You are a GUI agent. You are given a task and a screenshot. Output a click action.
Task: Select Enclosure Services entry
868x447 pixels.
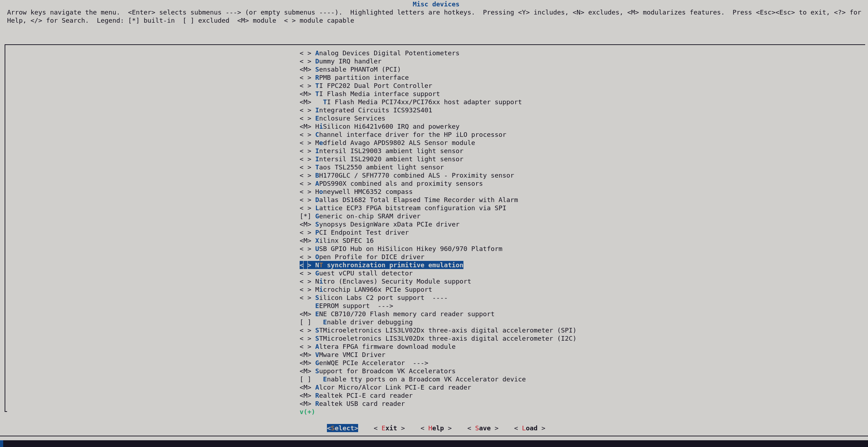tap(342, 118)
